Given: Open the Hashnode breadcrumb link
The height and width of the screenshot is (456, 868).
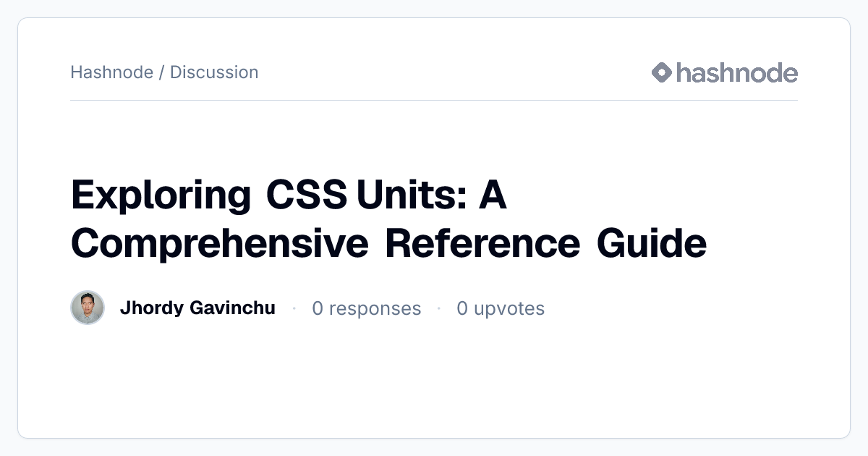Looking at the screenshot, I should pyautogui.click(x=112, y=72).
